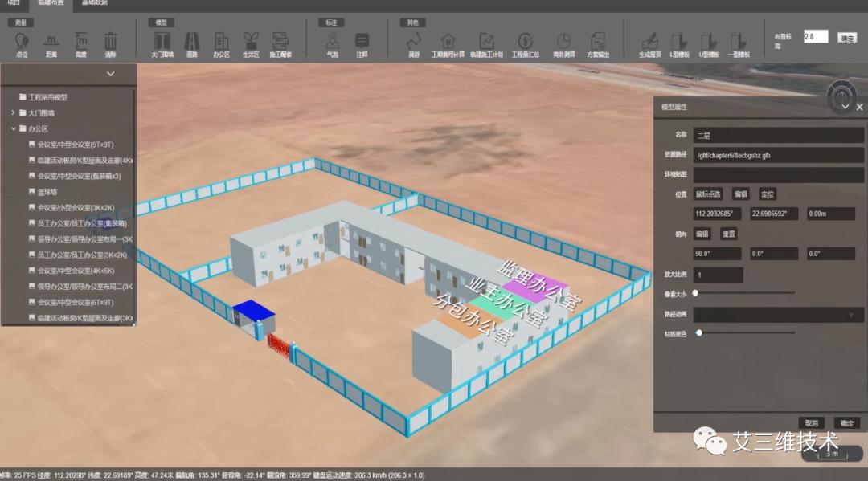Choose the 大门围墙 gate fence model
868x481 pixels.
(x=162, y=41)
